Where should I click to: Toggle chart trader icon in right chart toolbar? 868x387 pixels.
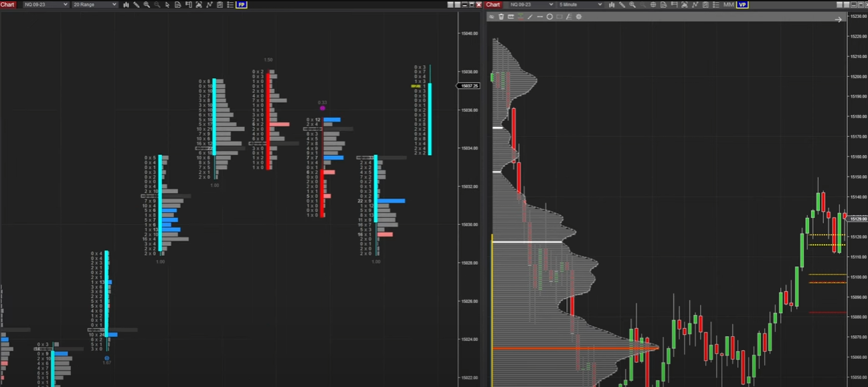(x=674, y=5)
